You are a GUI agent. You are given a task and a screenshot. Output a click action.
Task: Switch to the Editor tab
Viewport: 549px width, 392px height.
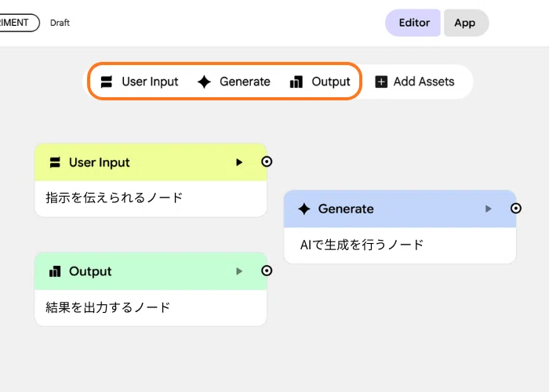(413, 23)
